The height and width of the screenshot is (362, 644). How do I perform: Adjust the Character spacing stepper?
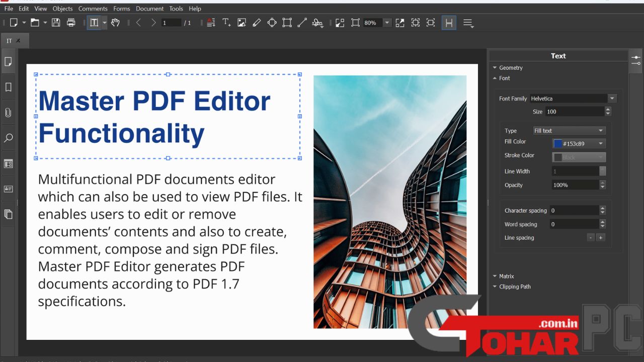click(x=603, y=211)
